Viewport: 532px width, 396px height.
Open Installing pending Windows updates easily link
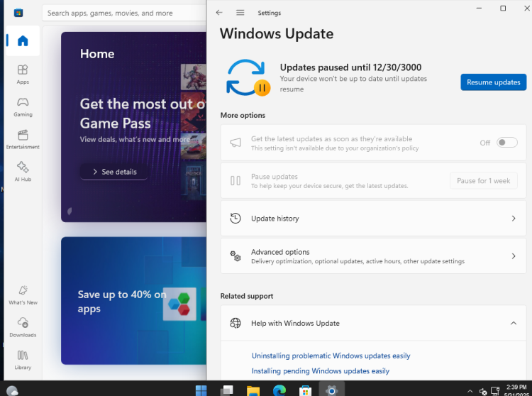point(321,371)
